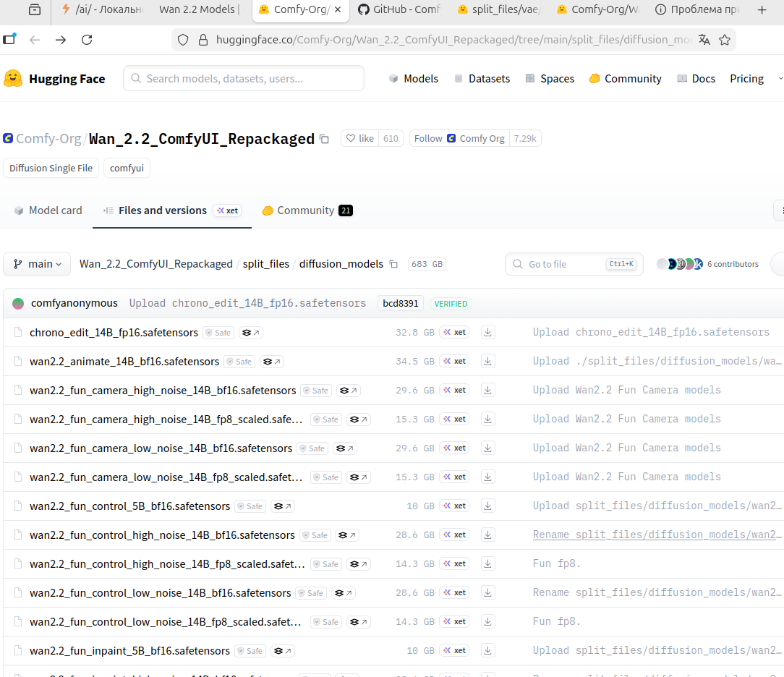Open commit bcd8391
This screenshot has width=784, height=677.
(401, 304)
